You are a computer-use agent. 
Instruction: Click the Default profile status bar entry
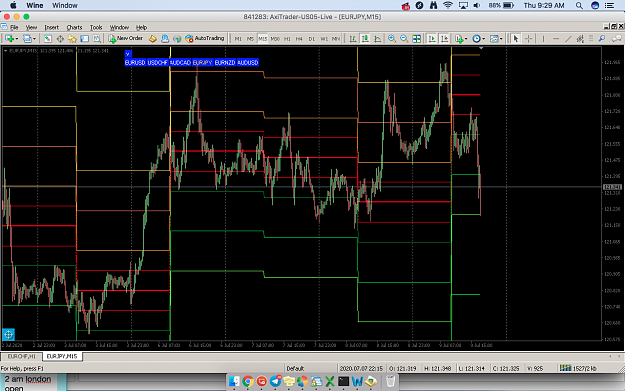pos(295,368)
